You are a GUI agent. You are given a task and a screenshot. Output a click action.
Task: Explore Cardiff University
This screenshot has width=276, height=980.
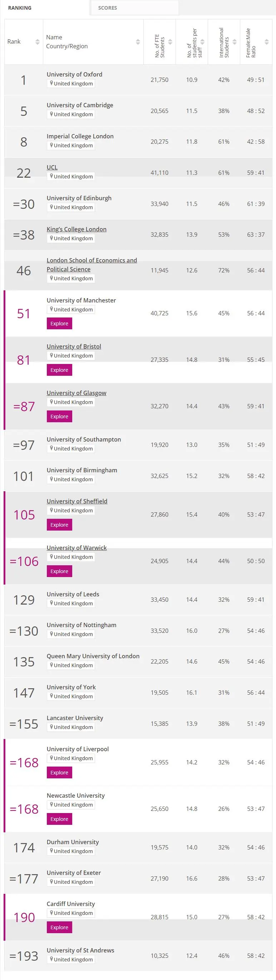(59, 927)
